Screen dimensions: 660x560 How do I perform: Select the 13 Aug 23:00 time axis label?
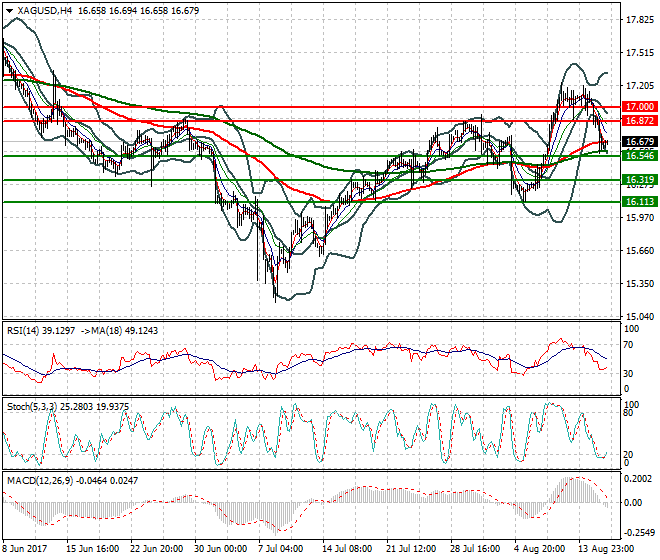605,549
